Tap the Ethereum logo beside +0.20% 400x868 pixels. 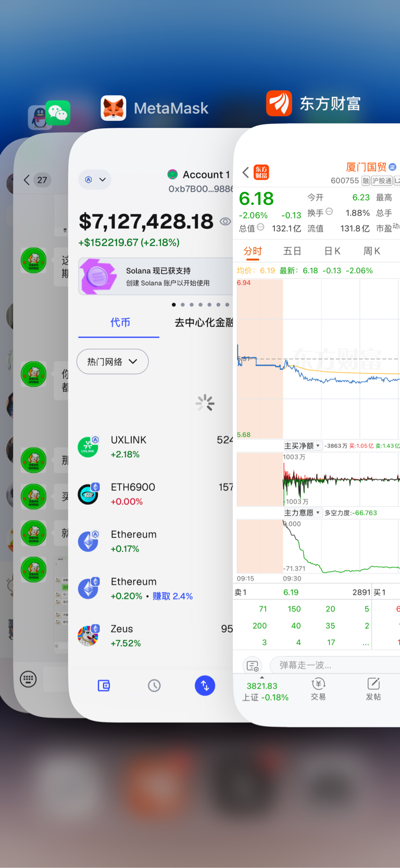point(88,589)
